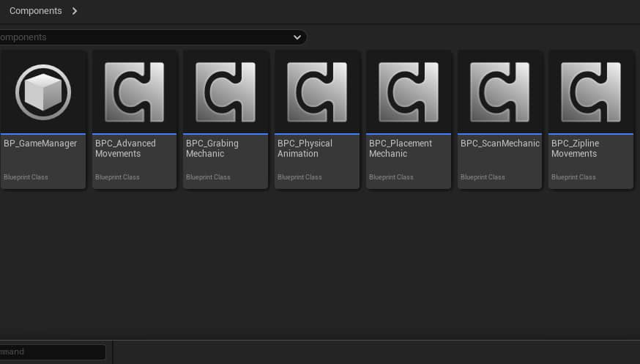Pick the BPC_Physical Animation component icon

[x=317, y=92]
